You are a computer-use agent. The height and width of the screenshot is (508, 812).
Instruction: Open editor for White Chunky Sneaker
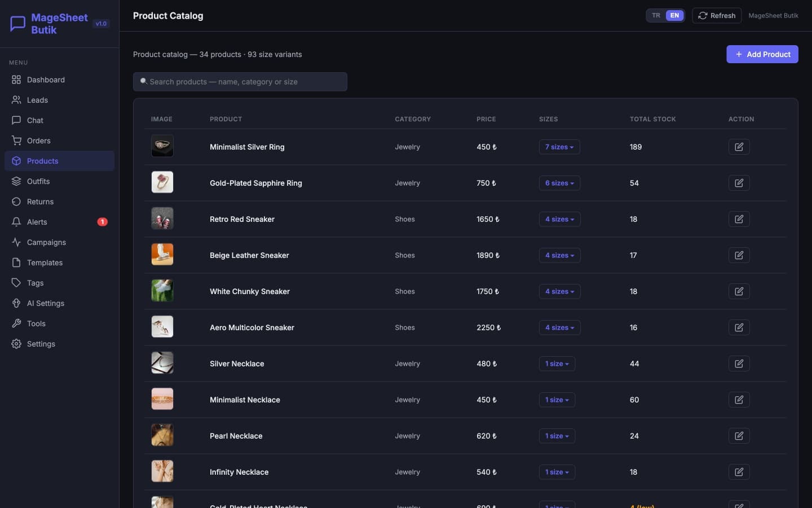(739, 291)
